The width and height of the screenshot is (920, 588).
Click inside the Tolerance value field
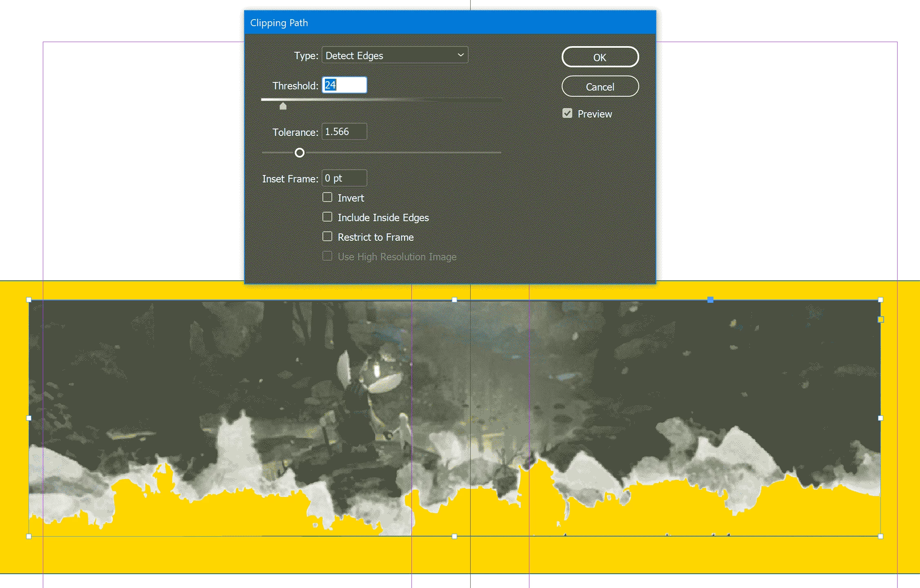click(344, 132)
